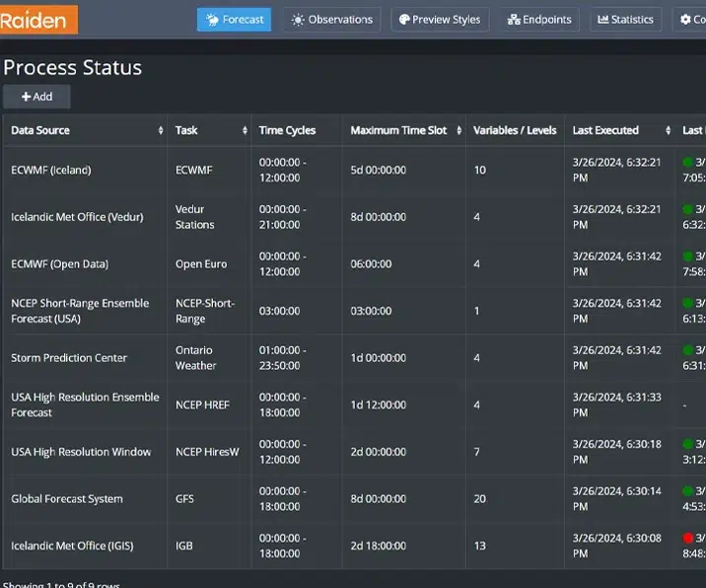Open Preview Styles page

pyautogui.click(x=440, y=20)
